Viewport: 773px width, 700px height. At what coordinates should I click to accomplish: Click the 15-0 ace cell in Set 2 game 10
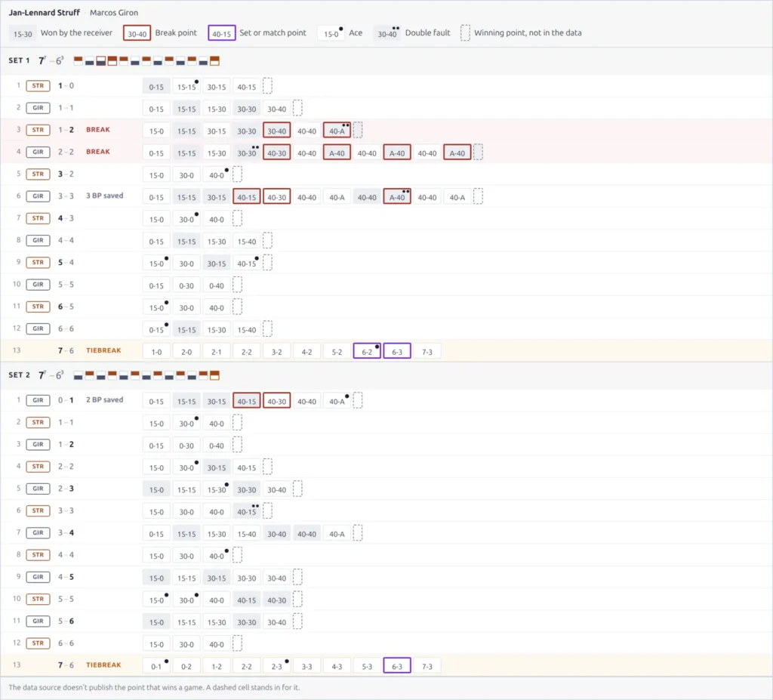tap(156, 600)
